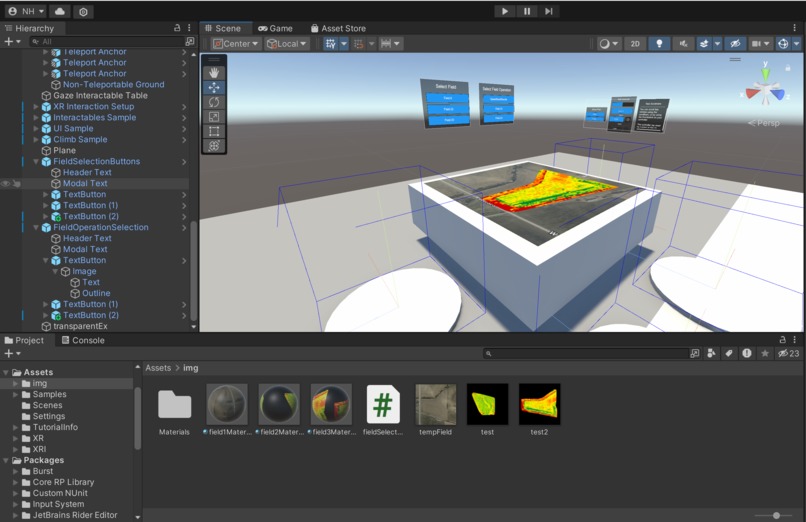Toggle Persp projection label

[764, 123]
